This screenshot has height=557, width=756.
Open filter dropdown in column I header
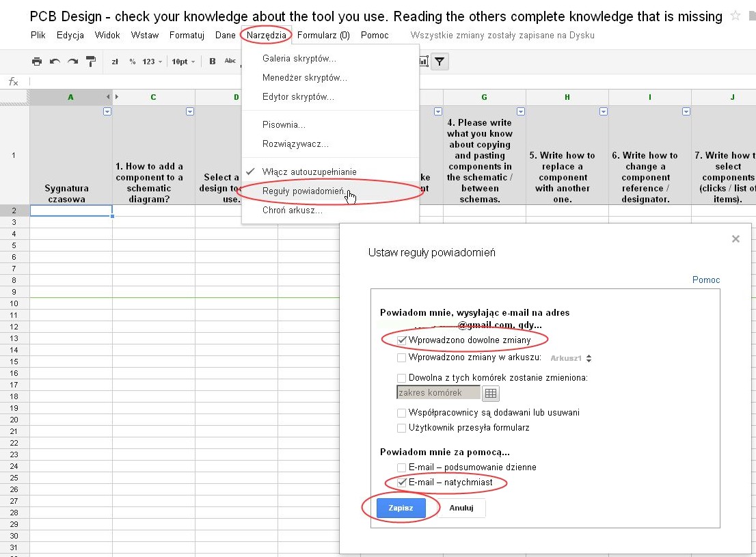click(686, 111)
